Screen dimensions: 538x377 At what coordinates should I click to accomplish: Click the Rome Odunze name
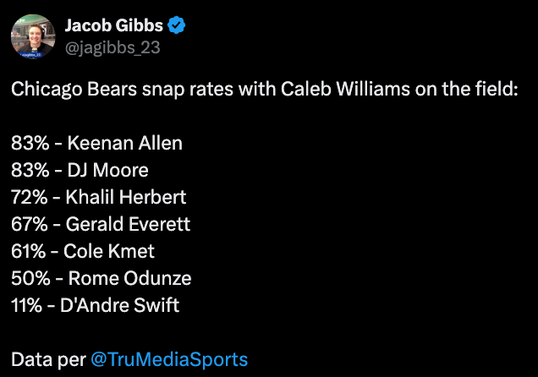130,278
